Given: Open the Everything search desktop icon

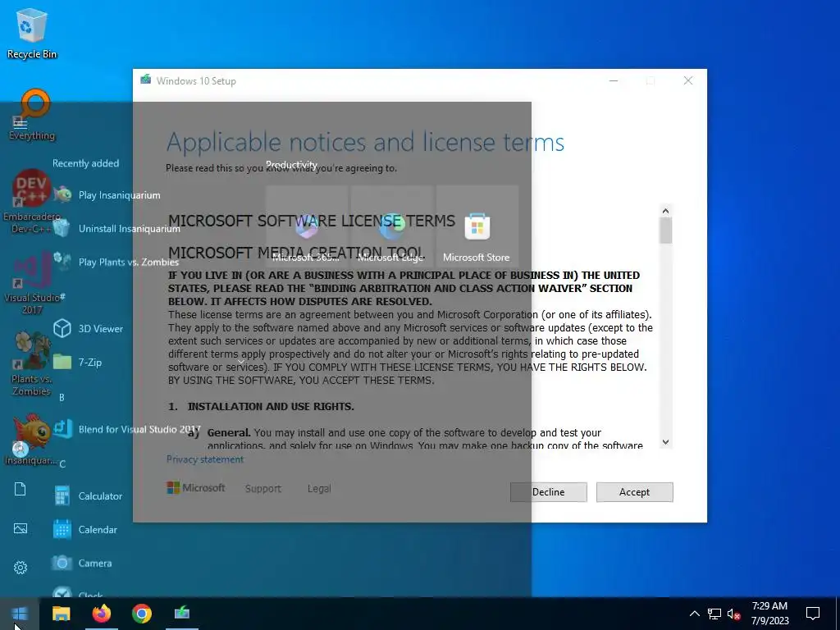Looking at the screenshot, I should 32,115.
